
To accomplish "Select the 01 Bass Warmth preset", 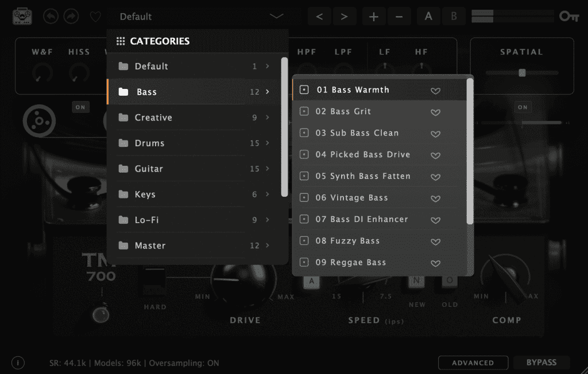I will click(353, 90).
